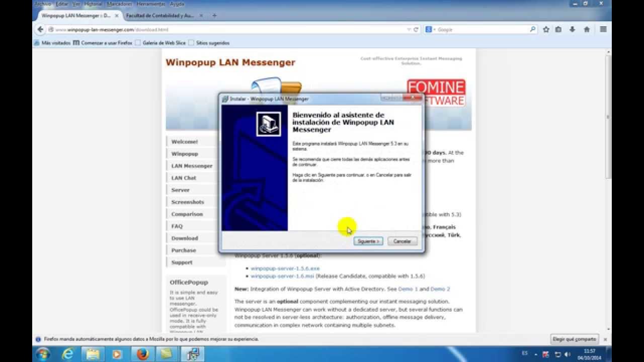This screenshot has height=362, width=644.
Task: Open the Editar menu
Action: click(62, 4)
